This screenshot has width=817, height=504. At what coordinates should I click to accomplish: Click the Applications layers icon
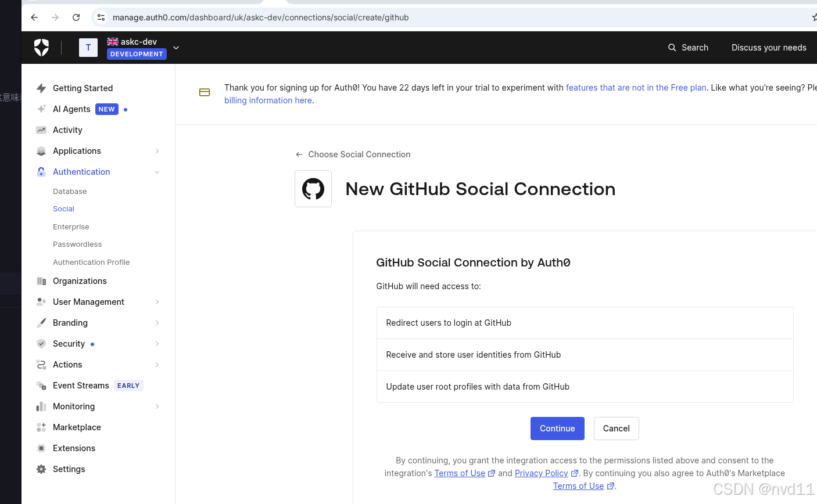[x=41, y=151]
